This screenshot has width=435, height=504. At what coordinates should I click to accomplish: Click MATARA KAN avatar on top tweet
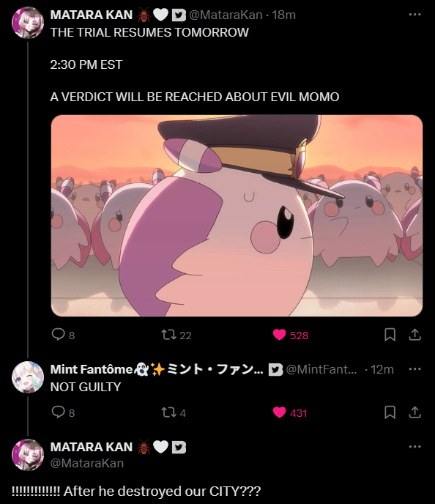pos(28,23)
